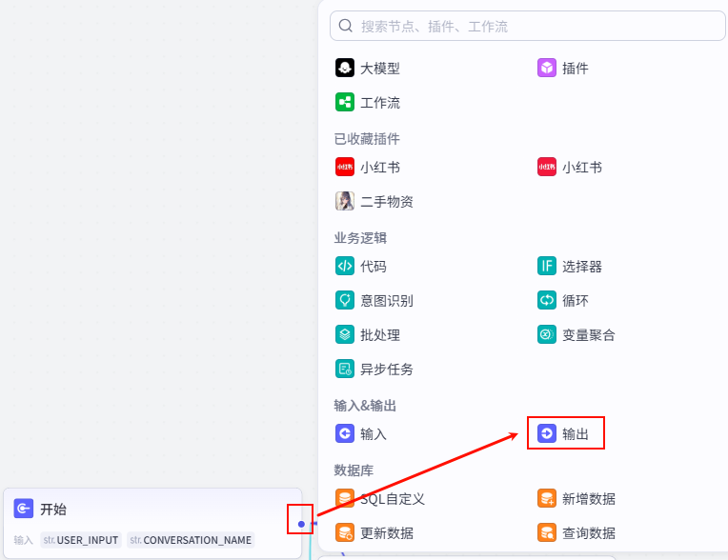This screenshot has width=728, height=560.
Task: Click the 变量聚合 label text
Action: click(x=589, y=335)
